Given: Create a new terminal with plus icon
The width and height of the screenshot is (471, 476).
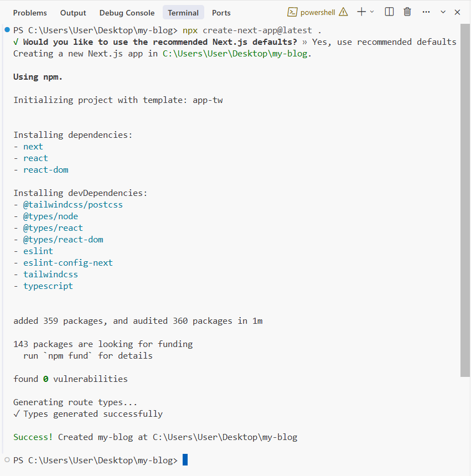Looking at the screenshot, I should 361,12.
